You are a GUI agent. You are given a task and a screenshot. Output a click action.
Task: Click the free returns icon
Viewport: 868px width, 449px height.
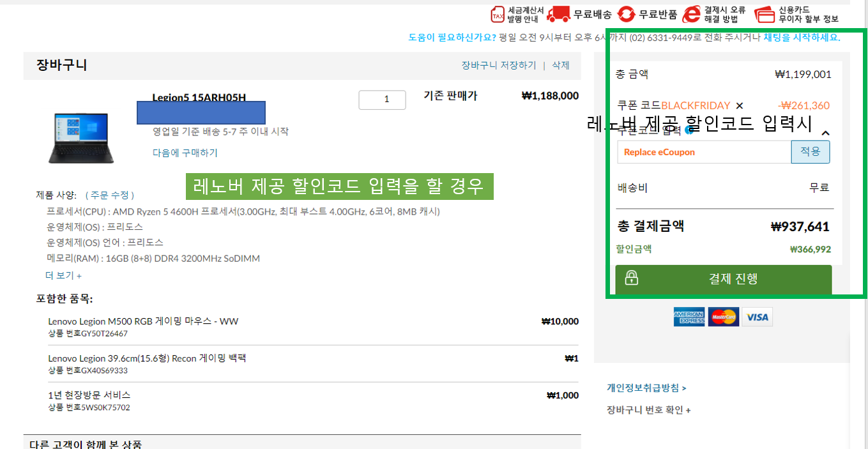(627, 15)
